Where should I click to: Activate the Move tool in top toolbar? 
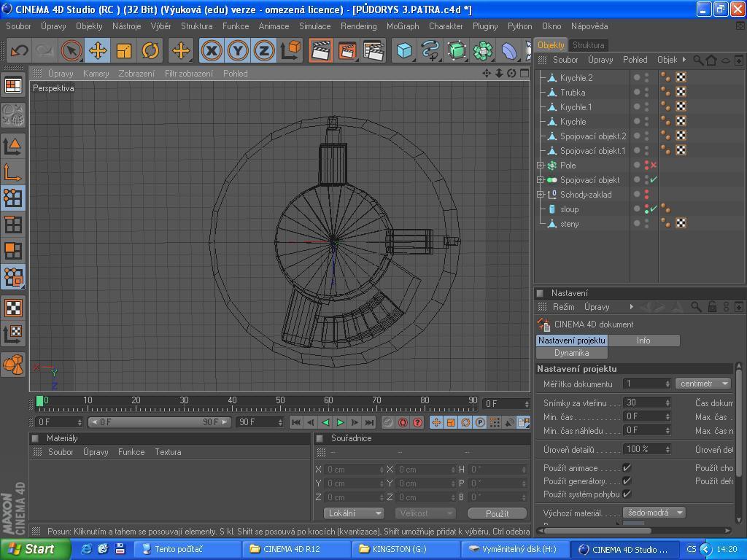(98, 50)
